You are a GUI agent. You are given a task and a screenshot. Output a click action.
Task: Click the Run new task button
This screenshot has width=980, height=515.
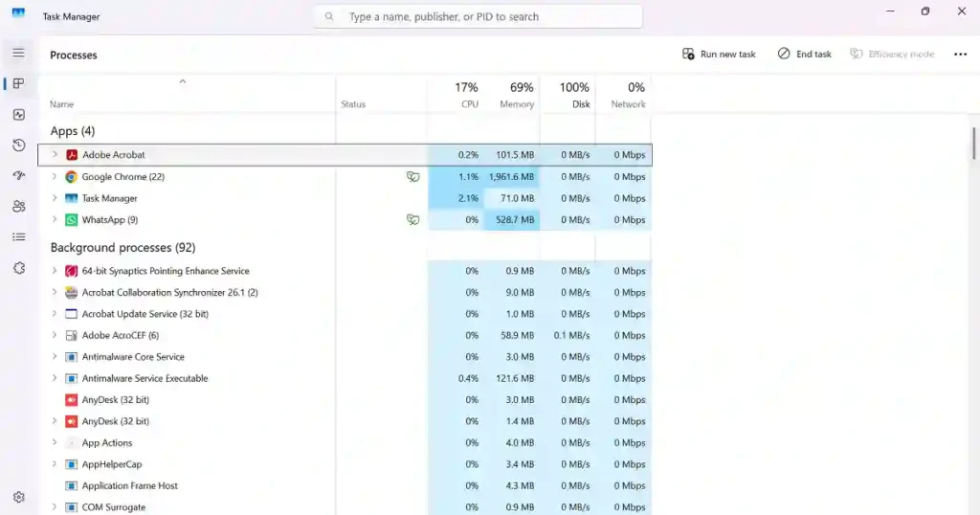click(x=719, y=55)
